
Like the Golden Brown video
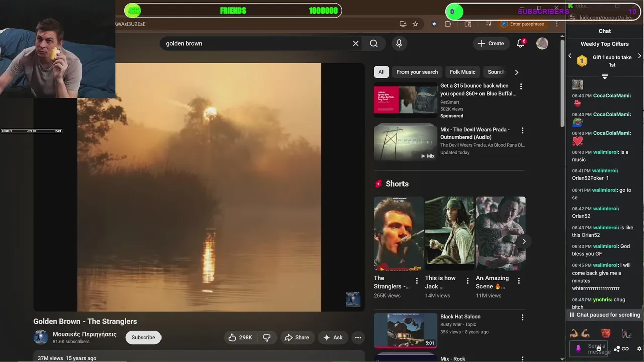240,338
